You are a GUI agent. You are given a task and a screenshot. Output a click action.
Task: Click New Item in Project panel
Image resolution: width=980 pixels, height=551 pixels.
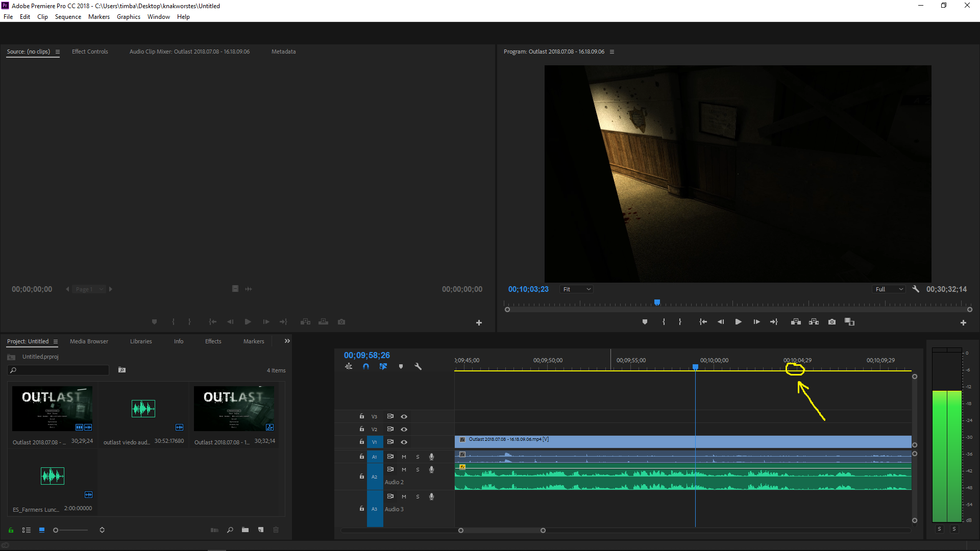tap(261, 530)
